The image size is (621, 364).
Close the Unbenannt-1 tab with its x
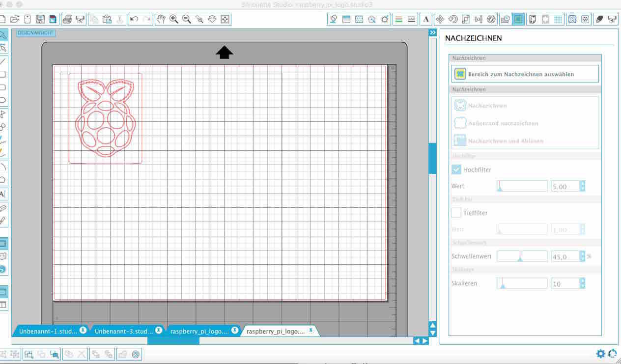pos(83,330)
